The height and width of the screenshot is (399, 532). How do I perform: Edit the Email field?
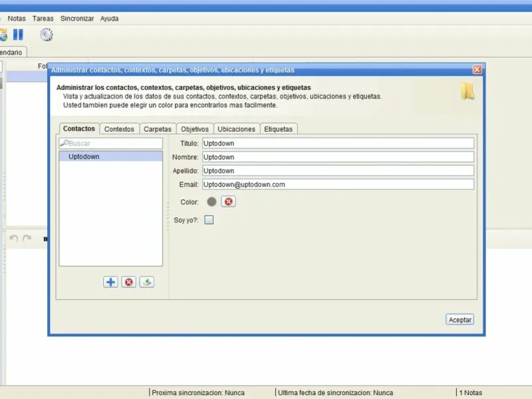click(x=338, y=184)
